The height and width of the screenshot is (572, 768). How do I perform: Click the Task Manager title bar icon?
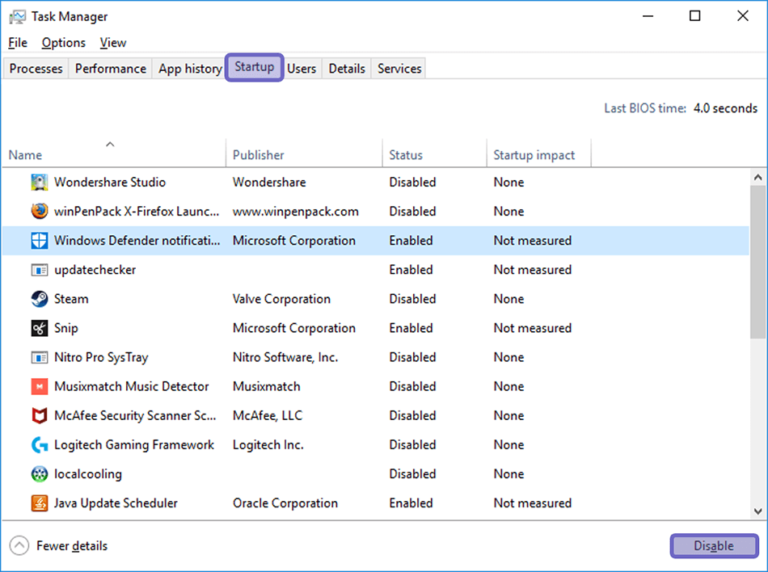17,17
